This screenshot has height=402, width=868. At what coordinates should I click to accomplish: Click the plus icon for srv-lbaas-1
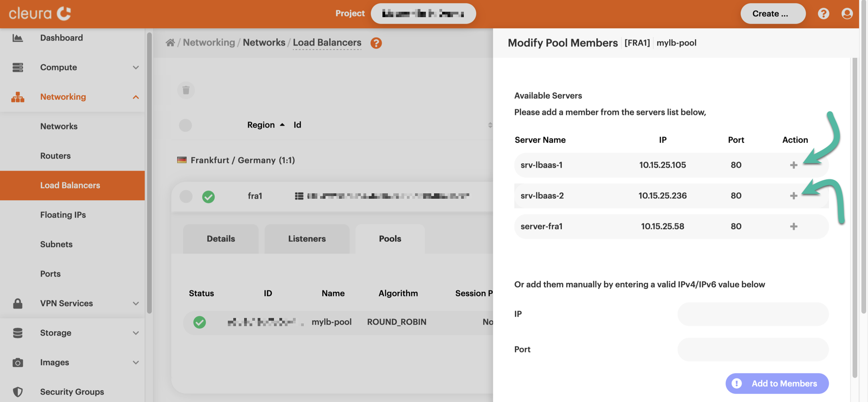tap(793, 165)
